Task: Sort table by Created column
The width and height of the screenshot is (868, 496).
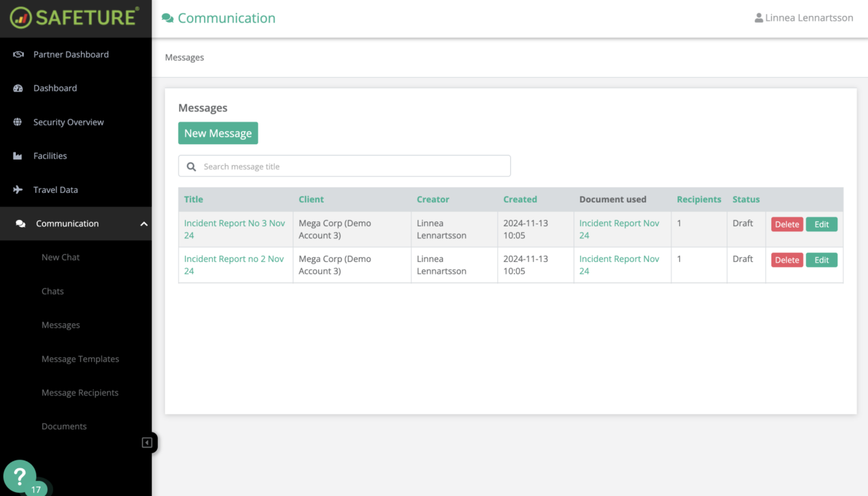Action: pyautogui.click(x=520, y=199)
